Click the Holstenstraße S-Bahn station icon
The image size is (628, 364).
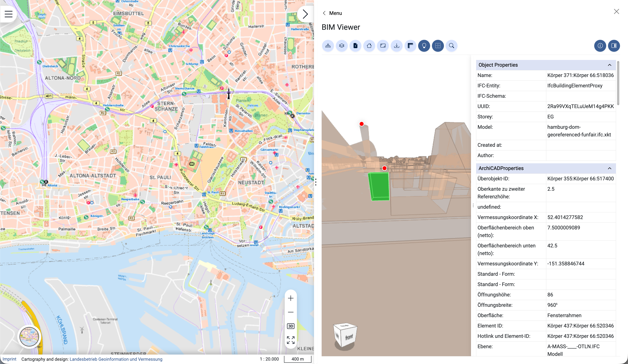pos(107,109)
